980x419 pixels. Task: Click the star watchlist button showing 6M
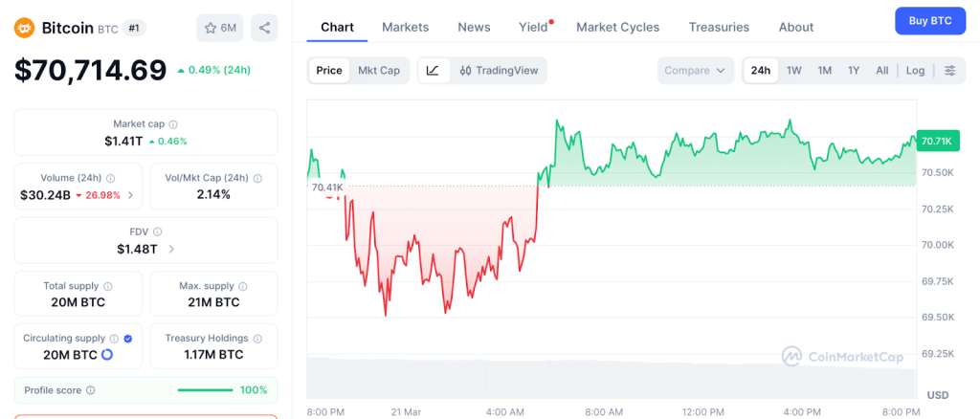pyautogui.click(x=220, y=28)
